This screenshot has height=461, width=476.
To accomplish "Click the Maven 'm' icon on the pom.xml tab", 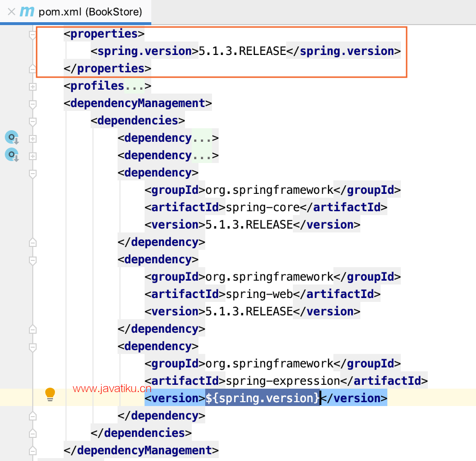I will (x=27, y=12).
